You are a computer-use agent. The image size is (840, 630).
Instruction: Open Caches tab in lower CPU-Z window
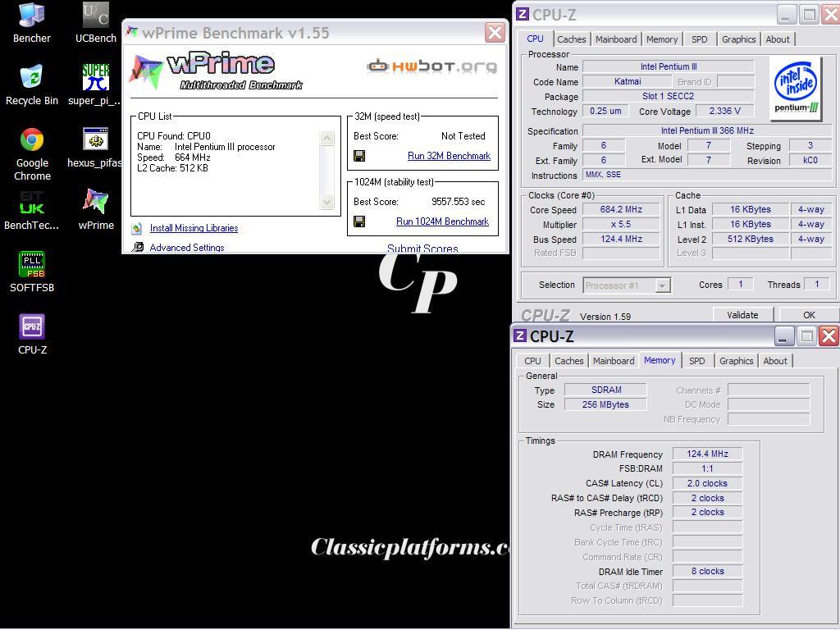[569, 361]
